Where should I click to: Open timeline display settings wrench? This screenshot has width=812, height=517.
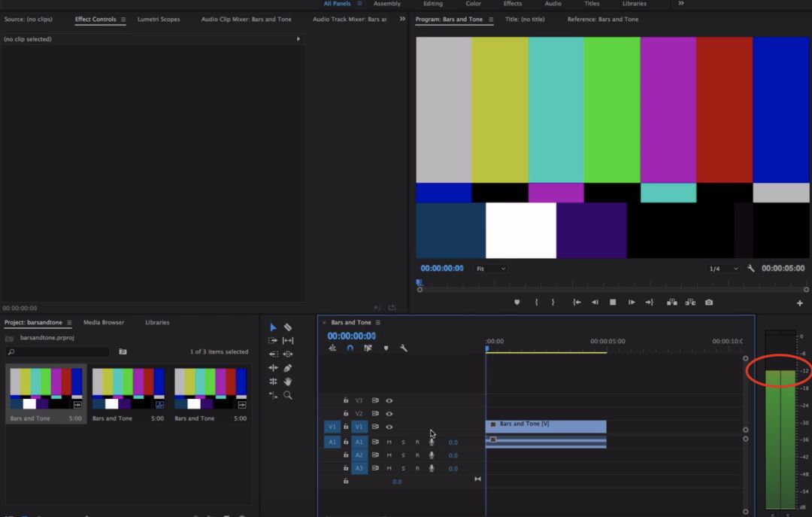[x=404, y=348]
